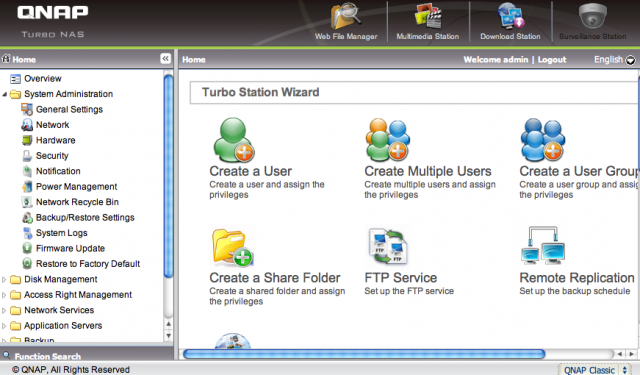This screenshot has height=375, width=640.
Task: Click the Function Search magnifier icon
Action: (7, 355)
